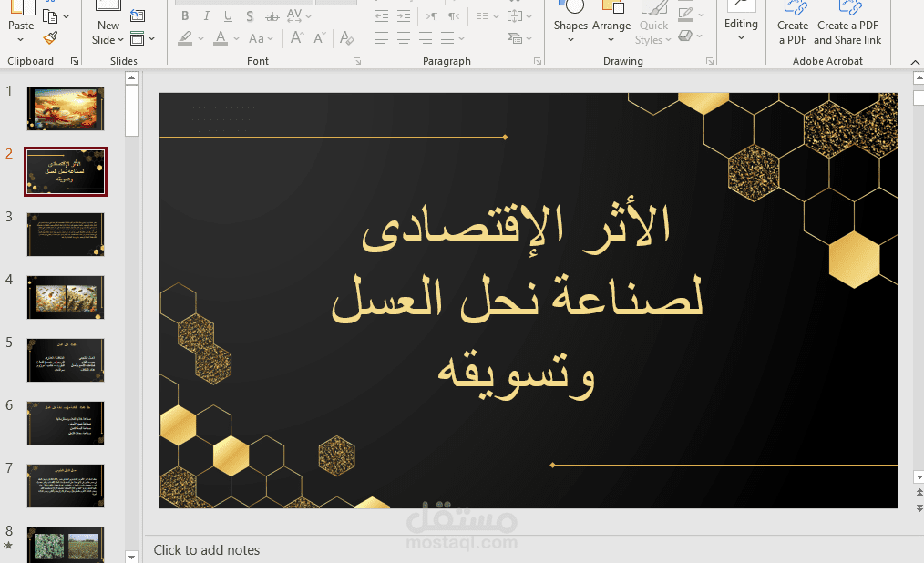The width and height of the screenshot is (924, 563).
Task: Click the Shape Outline pen icon
Action: (x=685, y=15)
